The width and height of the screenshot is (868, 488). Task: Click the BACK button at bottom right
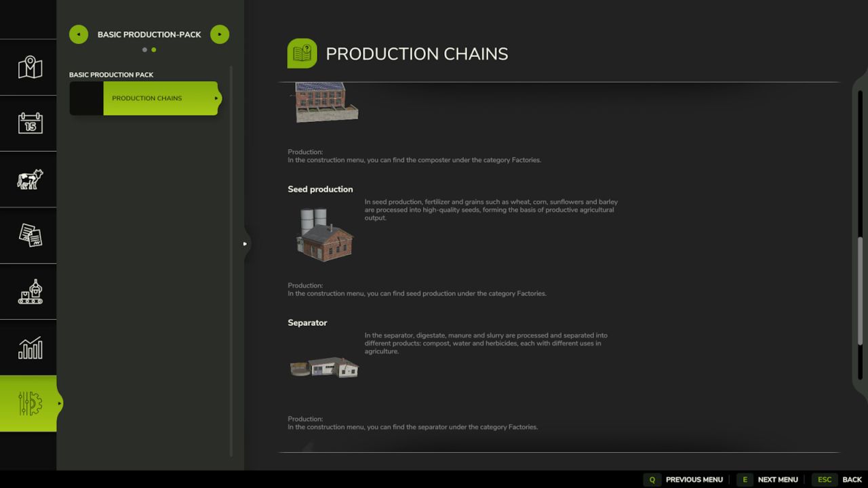[x=851, y=479]
